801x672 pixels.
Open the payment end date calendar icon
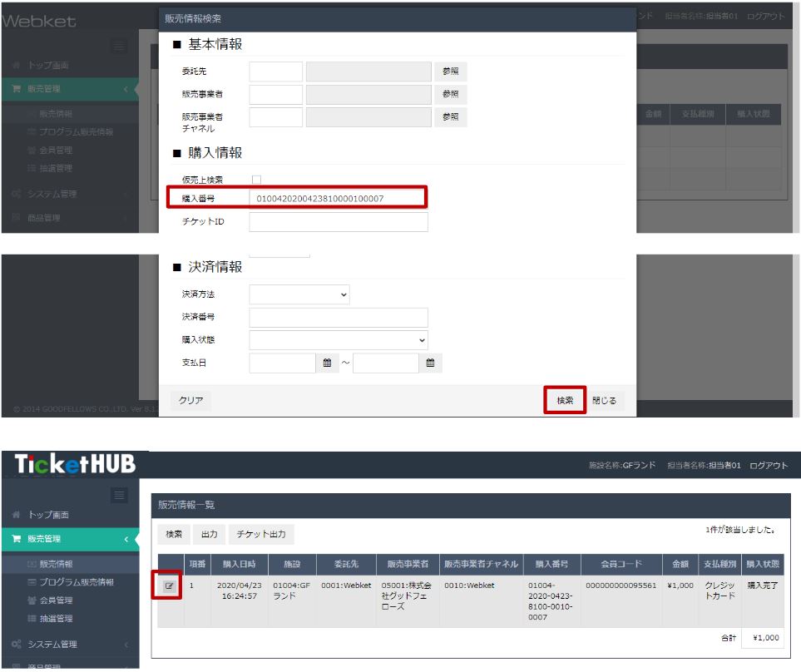pyautogui.click(x=430, y=363)
